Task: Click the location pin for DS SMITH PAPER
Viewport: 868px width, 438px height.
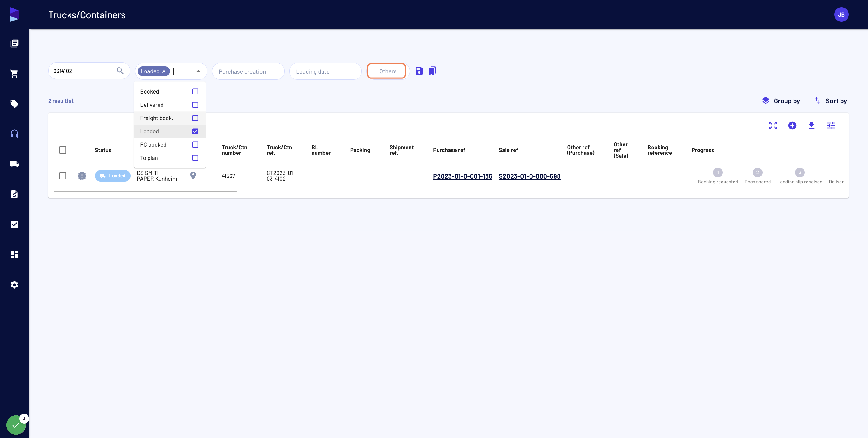Action: click(193, 176)
